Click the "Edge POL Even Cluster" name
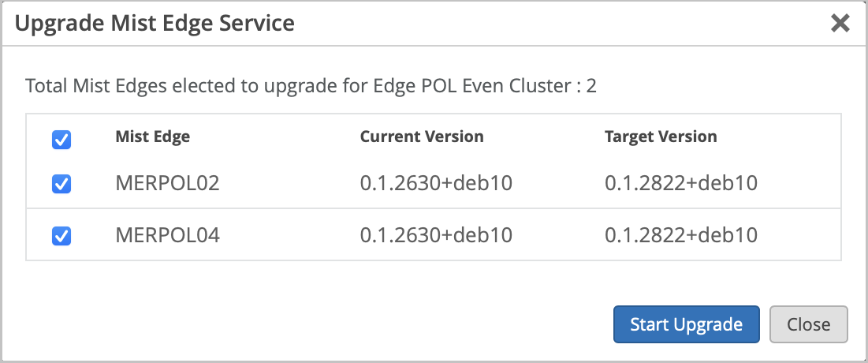 pos(486,86)
